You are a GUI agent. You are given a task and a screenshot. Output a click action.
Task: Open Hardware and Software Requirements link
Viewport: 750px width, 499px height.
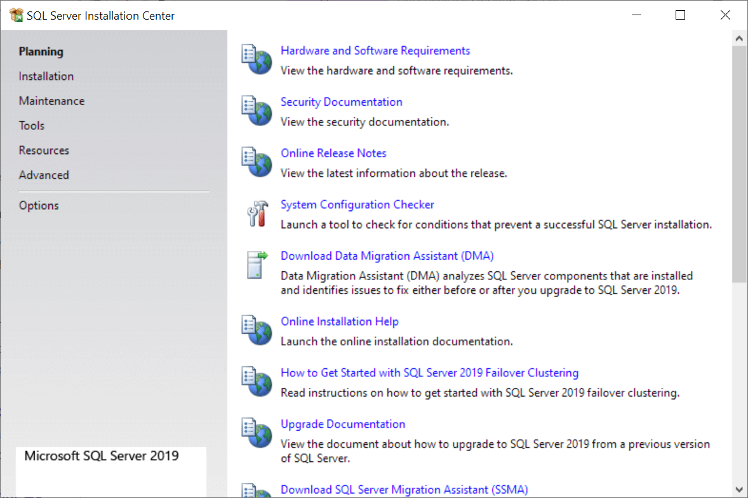tap(375, 51)
